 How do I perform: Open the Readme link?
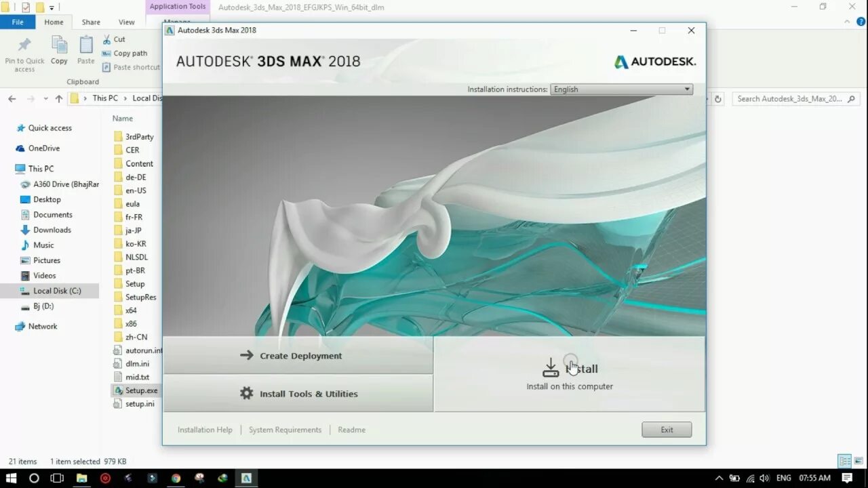(x=351, y=430)
